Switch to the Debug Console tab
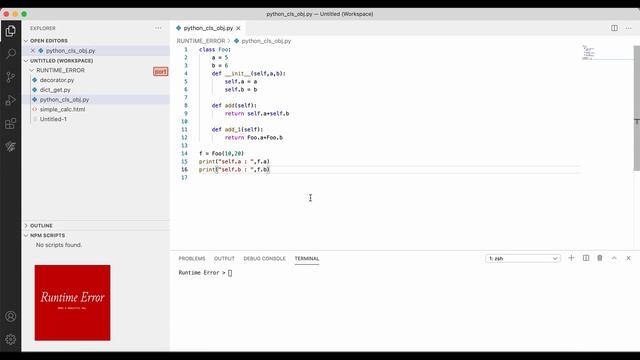 pyautogui.click(x=264, y=259)
